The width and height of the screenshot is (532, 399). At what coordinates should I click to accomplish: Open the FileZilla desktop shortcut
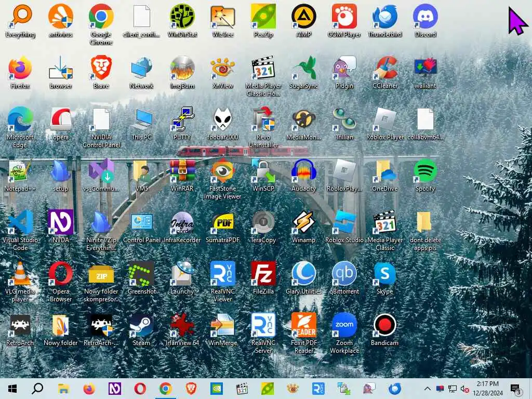[x=263, y=278]
